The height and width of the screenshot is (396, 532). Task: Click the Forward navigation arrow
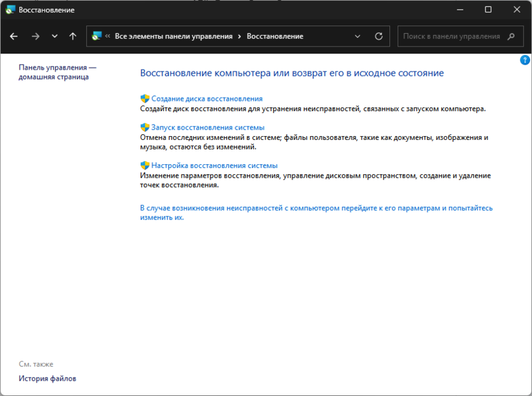pyautogui.click(x=35, y=36)
